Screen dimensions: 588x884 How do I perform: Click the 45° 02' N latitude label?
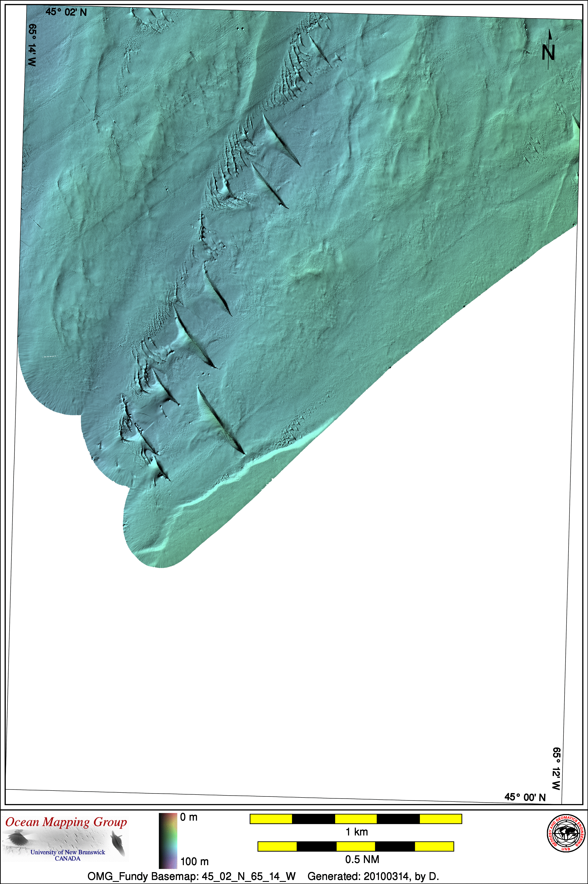(66, 12)
